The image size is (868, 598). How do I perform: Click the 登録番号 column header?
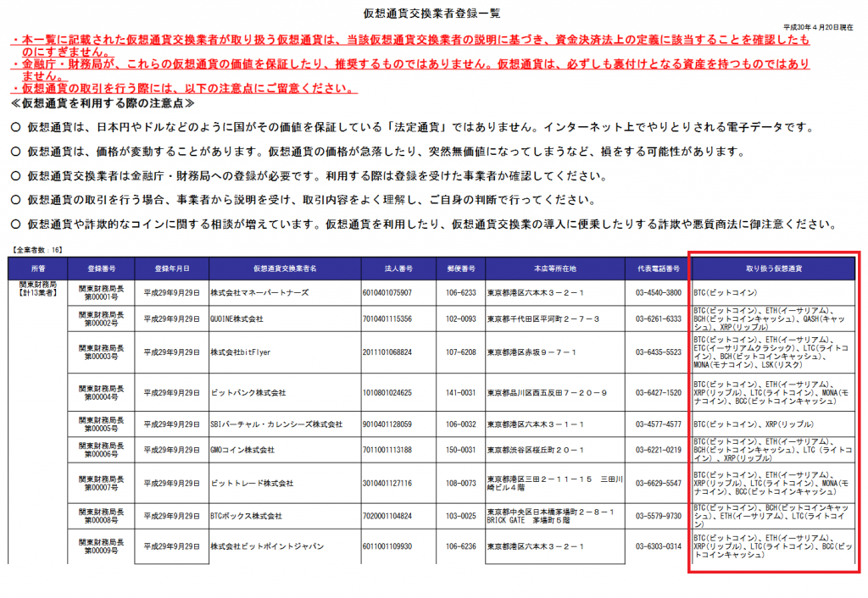point(102,269)
